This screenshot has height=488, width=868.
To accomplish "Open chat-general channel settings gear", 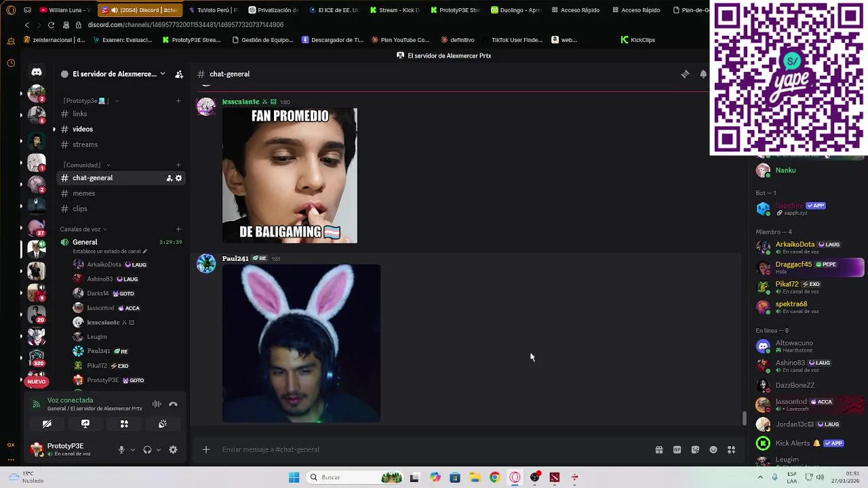I will pyautogui.click(x=178, y=178).
